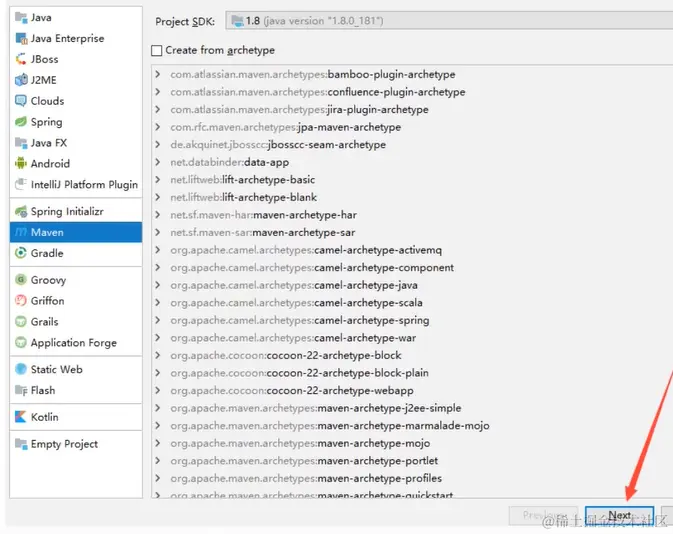Expand jpa-maven-archetype node
The width and height of the screenshot is (673, 534).
[158, 127]
